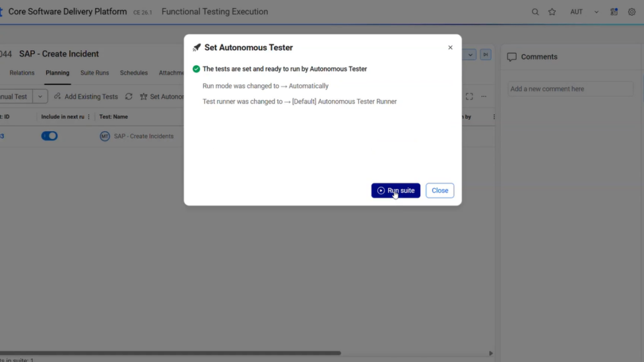This screenshot has height=362, width=644.
Task: Click the scrollbar right arrow
Action: coord(491,353)
